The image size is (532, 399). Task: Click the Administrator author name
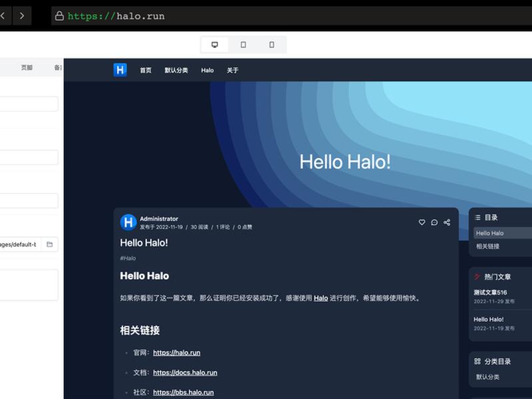click(159, 219)
